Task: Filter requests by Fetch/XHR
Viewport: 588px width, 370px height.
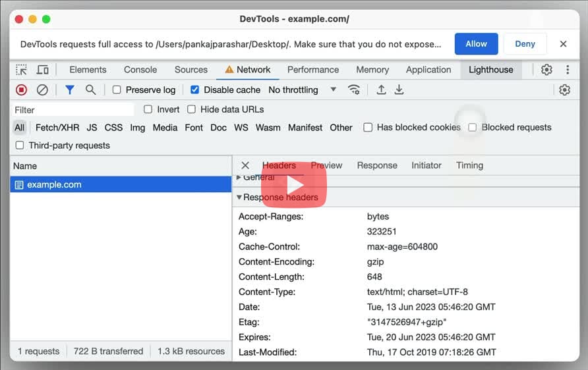Action: (57, 128)
